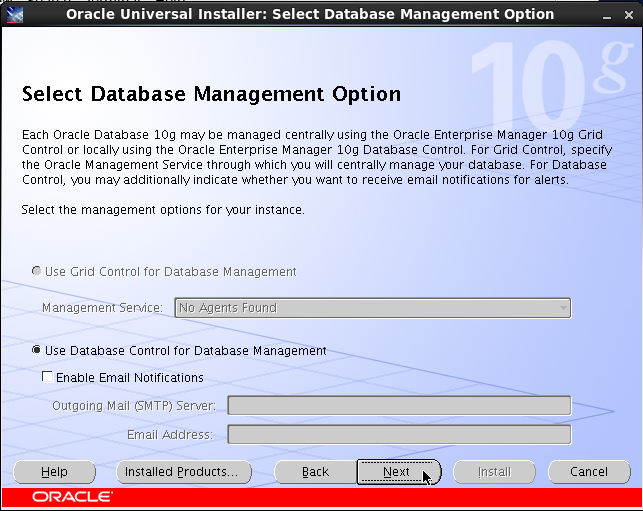Image resolution: width=643 pixels, height=511 pixels.
Task: Minimize the Oracle Universal Installer window
Action: (x=607, y=16)
